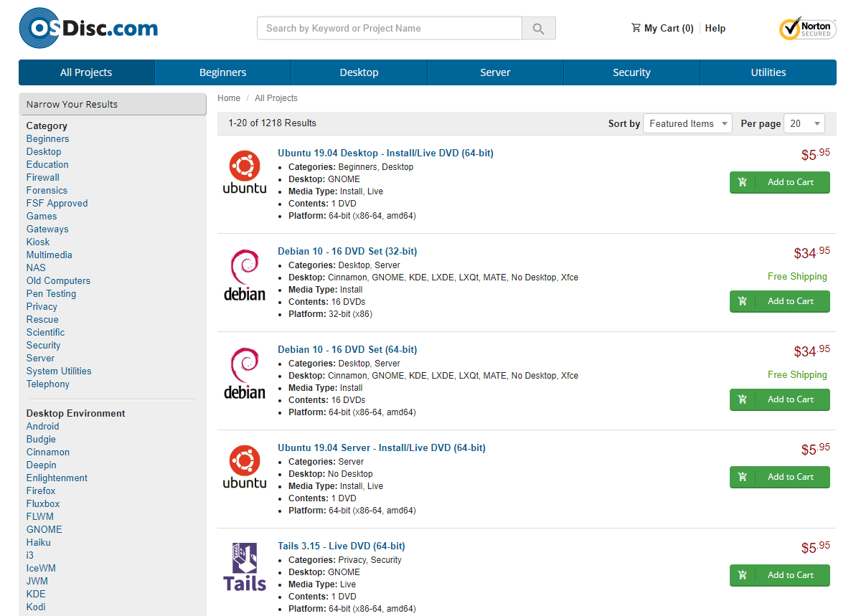
Task: Click the Ubuntu 19.04 Server product logo
Action: [x=245, y=467]
